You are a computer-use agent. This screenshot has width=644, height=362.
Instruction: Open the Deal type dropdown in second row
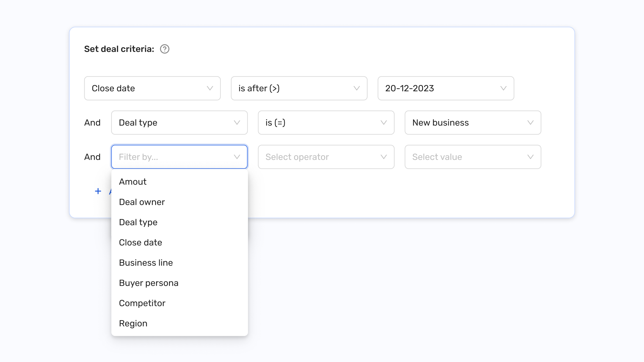pos(179,122)
